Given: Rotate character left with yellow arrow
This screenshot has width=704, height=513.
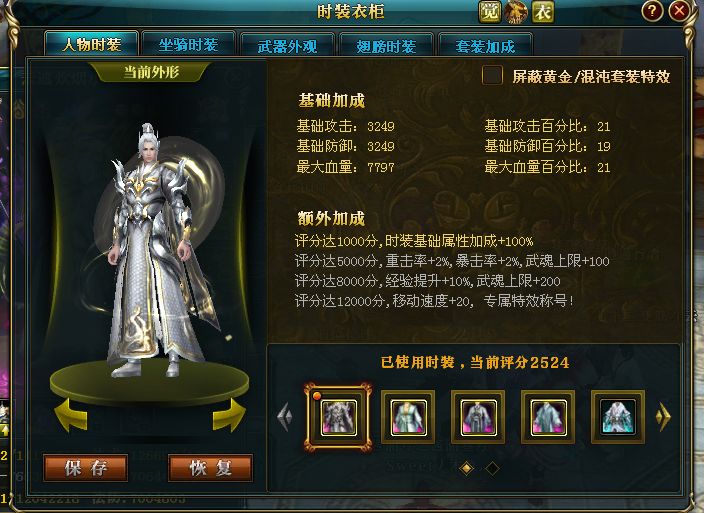Looking at the screenshot, I should (71, 415).
